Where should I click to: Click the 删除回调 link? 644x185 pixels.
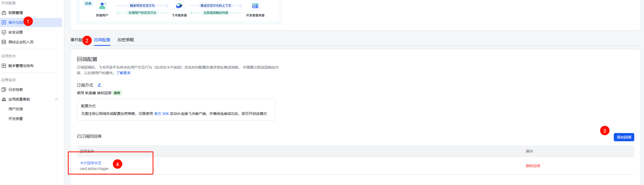point(533,166)
